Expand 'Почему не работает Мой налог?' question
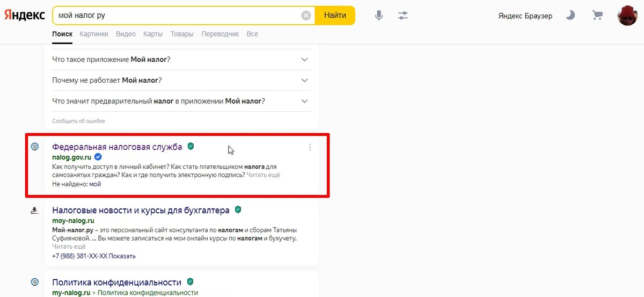This screenshot has height=297, width=644. 181,80
